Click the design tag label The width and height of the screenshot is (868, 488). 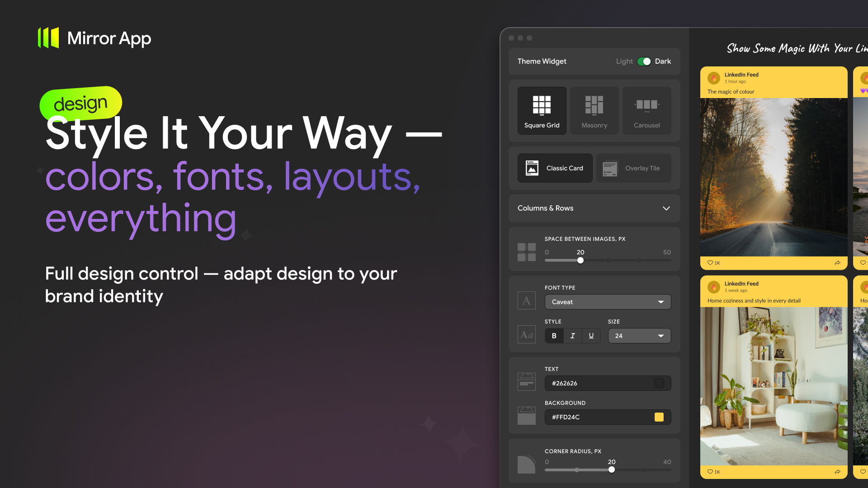pyautogui.click(x=80, y=103)
